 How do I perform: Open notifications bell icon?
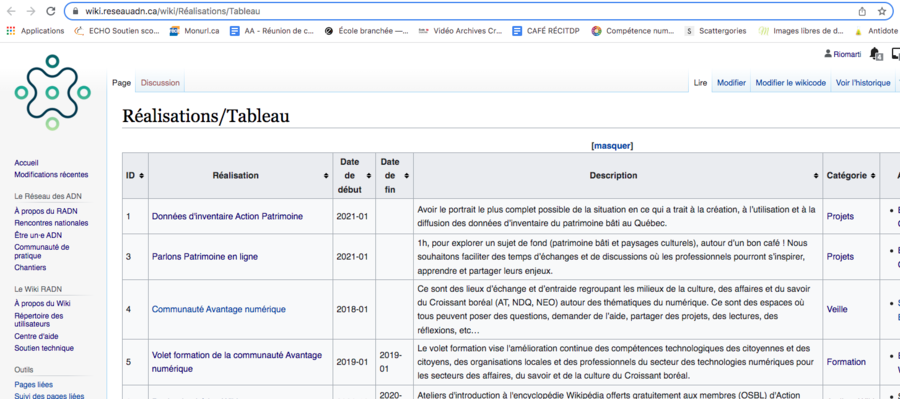[x=876, y=54]
